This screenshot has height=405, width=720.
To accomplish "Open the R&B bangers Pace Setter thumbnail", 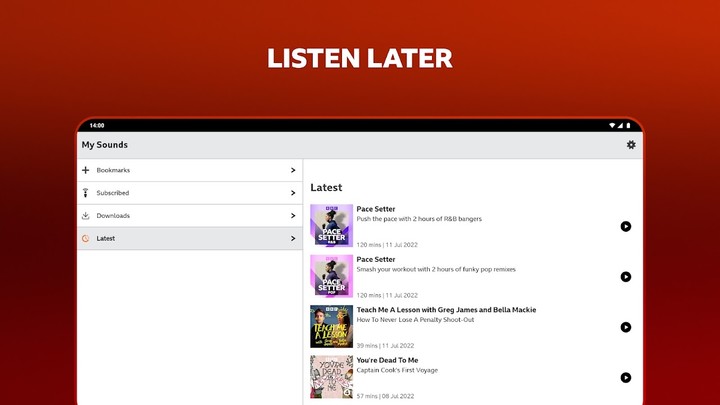I will pyautogui.click(x=331, y=226).
